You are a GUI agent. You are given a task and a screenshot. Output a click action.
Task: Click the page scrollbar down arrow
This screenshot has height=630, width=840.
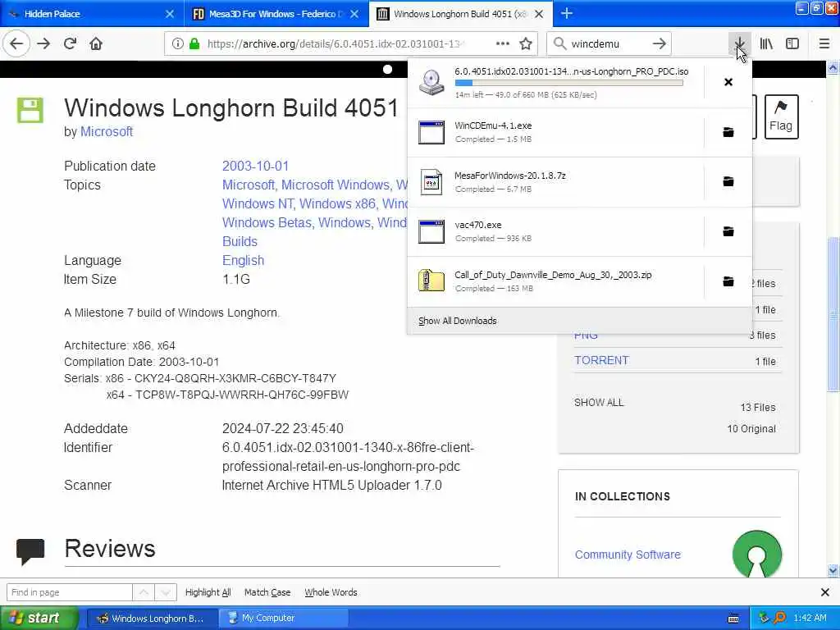click(x=833, y=571)
